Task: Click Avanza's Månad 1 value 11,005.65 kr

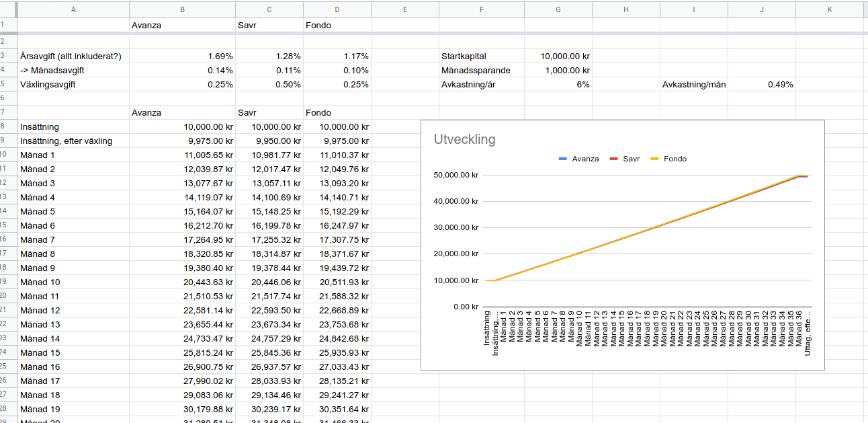Action: (181, 155)
